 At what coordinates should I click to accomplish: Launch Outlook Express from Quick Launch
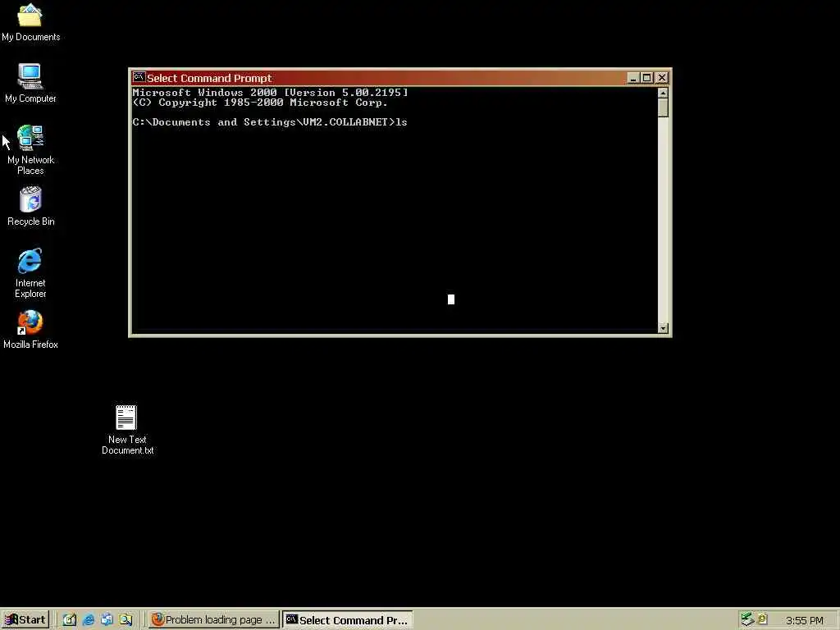(x=107, y=620)
